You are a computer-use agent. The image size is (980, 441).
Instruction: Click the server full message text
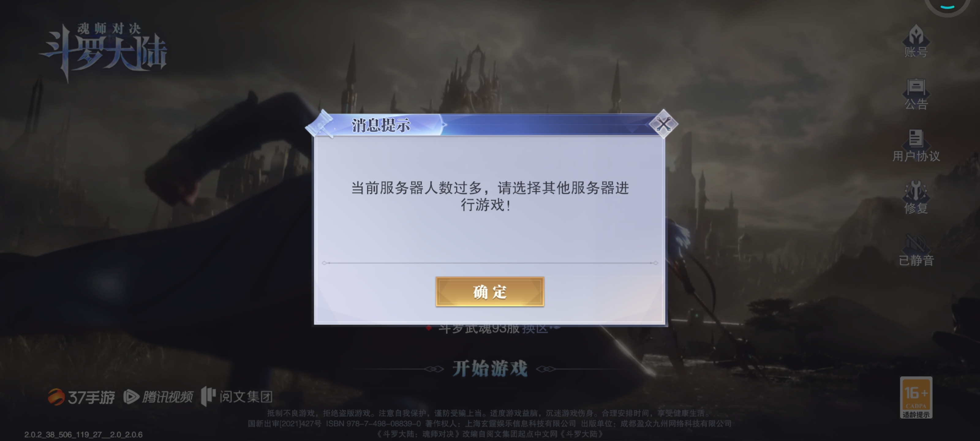click(490, 196)
